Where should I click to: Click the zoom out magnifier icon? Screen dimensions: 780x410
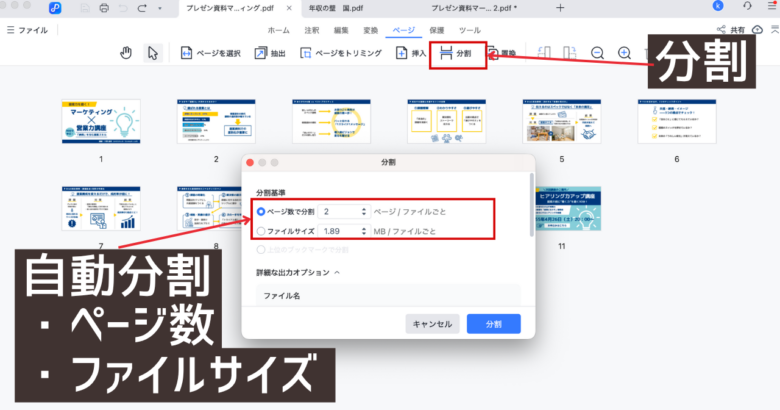(597, 53)
